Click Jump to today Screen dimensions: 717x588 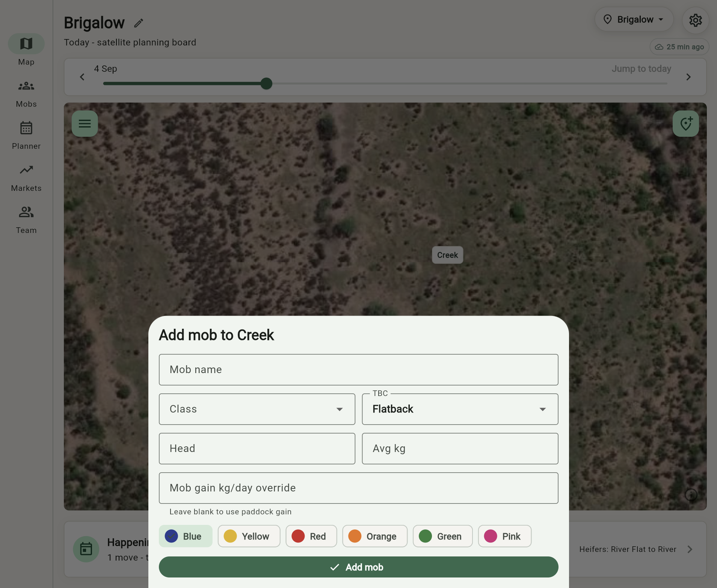[x=641, y=69]
